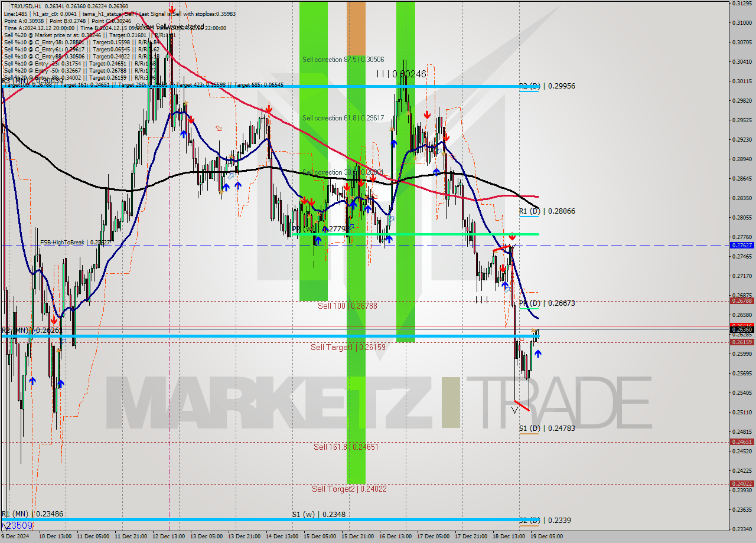Click the 'S1 (D) | 0.24783' pivot label
The height and width of the screenshot is (543, 756).
[547, 428]
